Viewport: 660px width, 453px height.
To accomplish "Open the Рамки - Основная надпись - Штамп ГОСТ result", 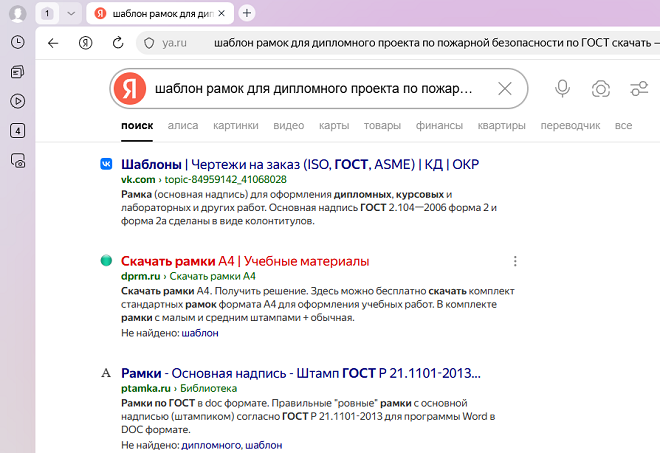I will click(301, 373).
